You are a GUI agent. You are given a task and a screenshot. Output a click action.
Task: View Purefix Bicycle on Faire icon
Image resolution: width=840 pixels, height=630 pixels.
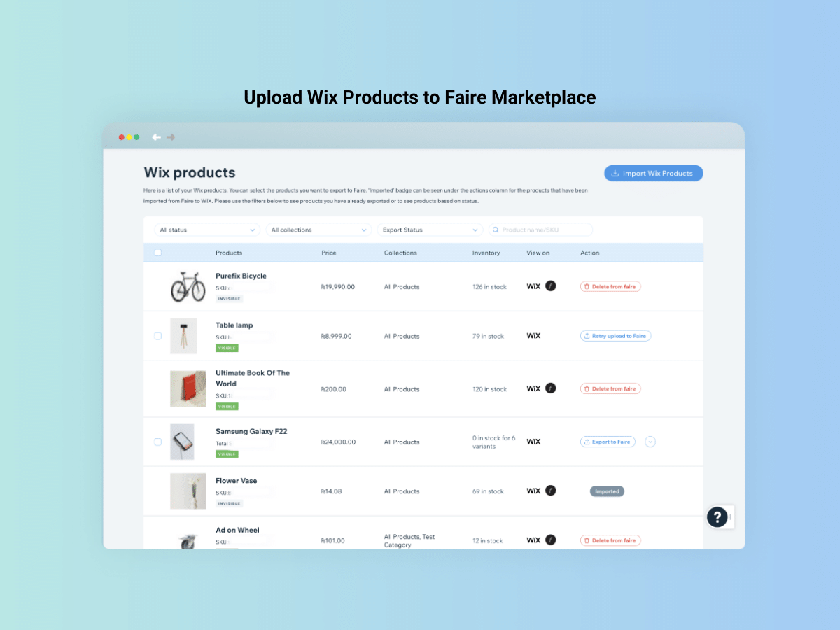(x=551, y=286)
